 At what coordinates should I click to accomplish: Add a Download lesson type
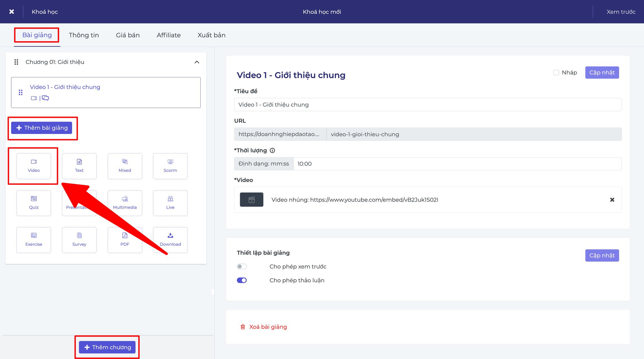[x=170, y=240]
